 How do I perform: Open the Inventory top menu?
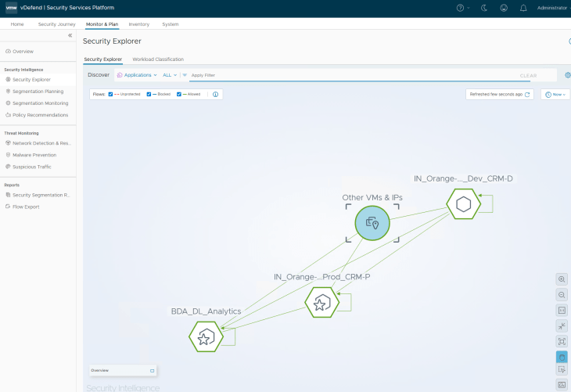(x=138, y=24)
